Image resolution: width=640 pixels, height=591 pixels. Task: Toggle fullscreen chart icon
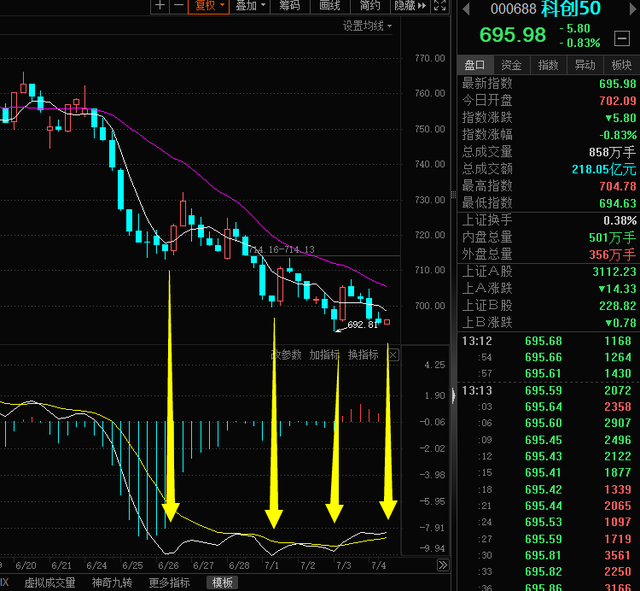coord(440,6)
